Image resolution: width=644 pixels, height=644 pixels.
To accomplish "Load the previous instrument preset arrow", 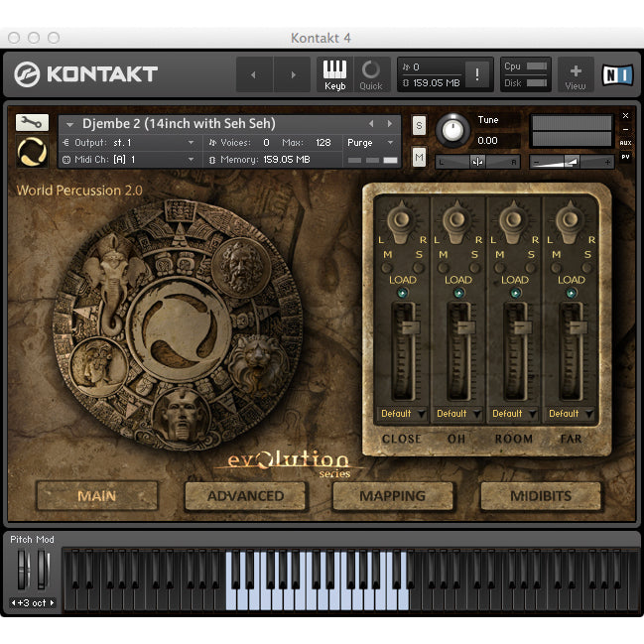I will [x=371, y=123].
